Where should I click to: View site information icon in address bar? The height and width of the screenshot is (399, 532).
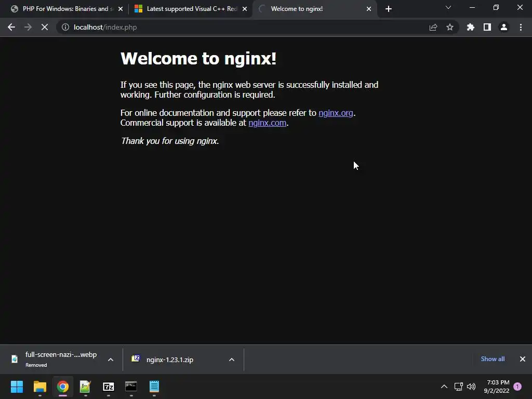pyautogui.click(x=65, y=27)
